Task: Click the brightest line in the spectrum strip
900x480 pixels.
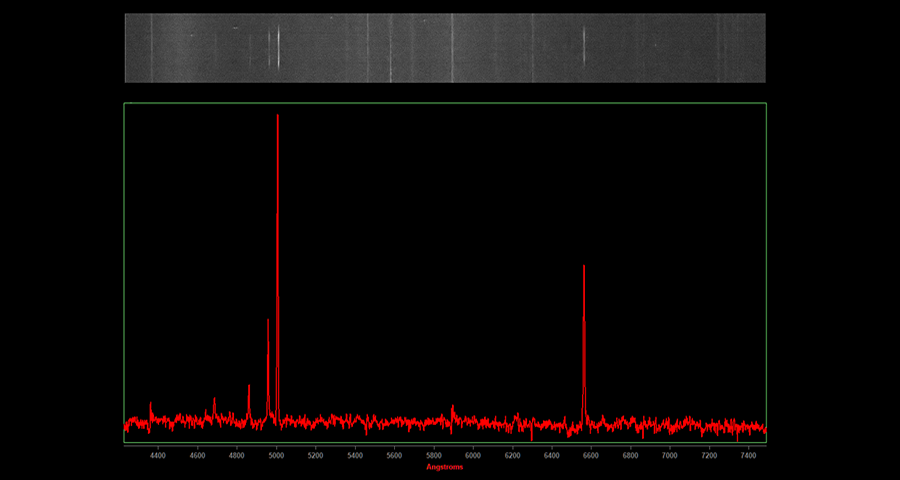Action: (278, 47)
